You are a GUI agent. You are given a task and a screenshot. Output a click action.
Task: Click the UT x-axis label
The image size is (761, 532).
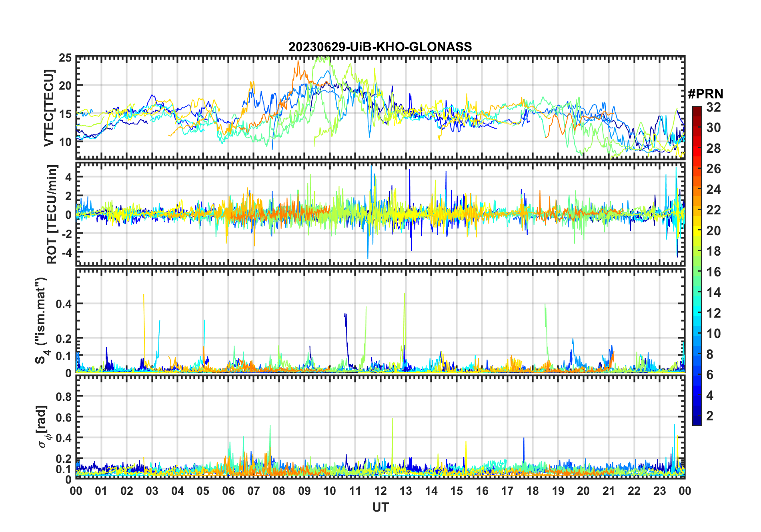point(380,507)
